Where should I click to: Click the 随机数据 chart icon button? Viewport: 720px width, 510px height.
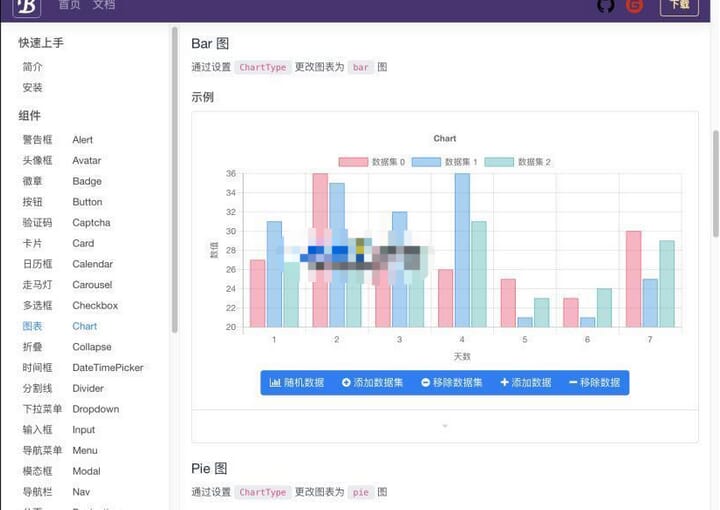[x=297, y=382]
